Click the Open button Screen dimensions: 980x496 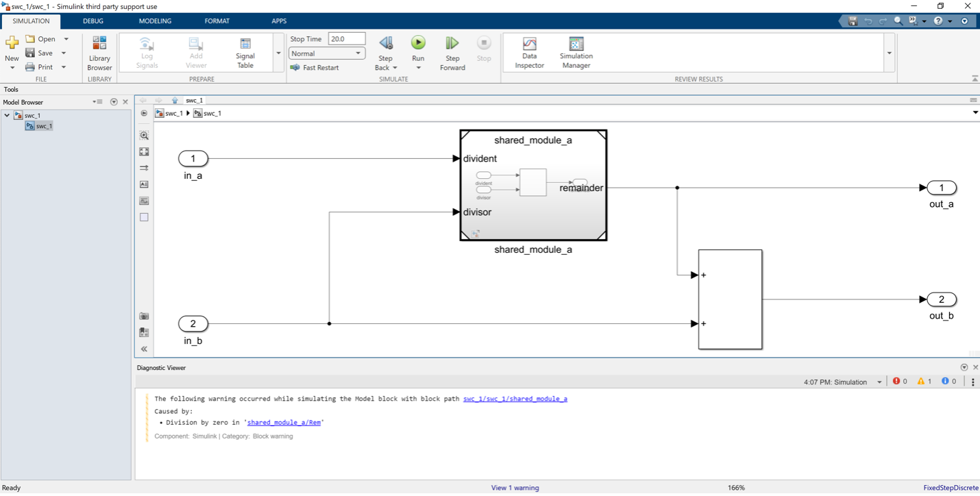click(40, 39)
